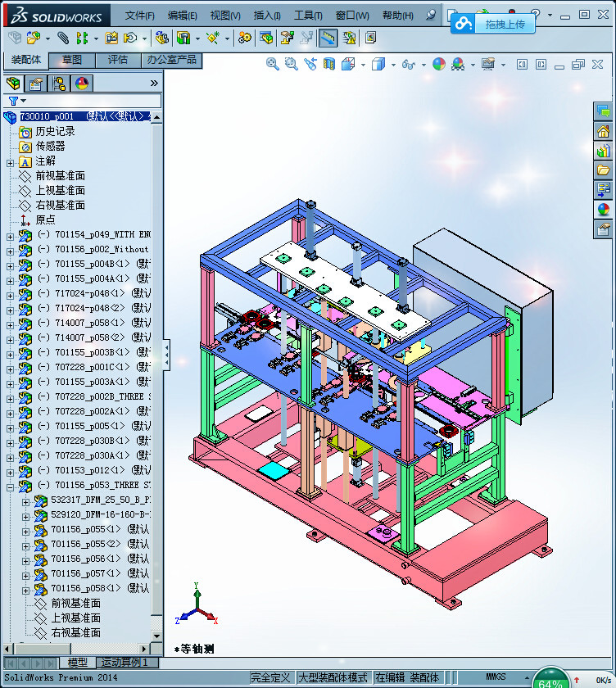The width and height of the screenshot is (616, 688).
Task: Expand the 701154_p049_WITH component node
Action: (10, 237)
